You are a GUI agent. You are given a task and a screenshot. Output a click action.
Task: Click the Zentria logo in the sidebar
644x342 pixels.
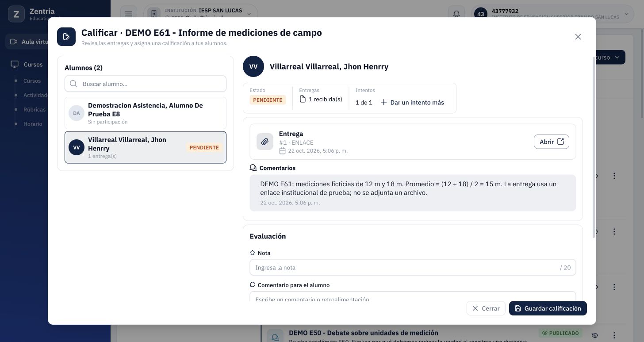[16, 14]
